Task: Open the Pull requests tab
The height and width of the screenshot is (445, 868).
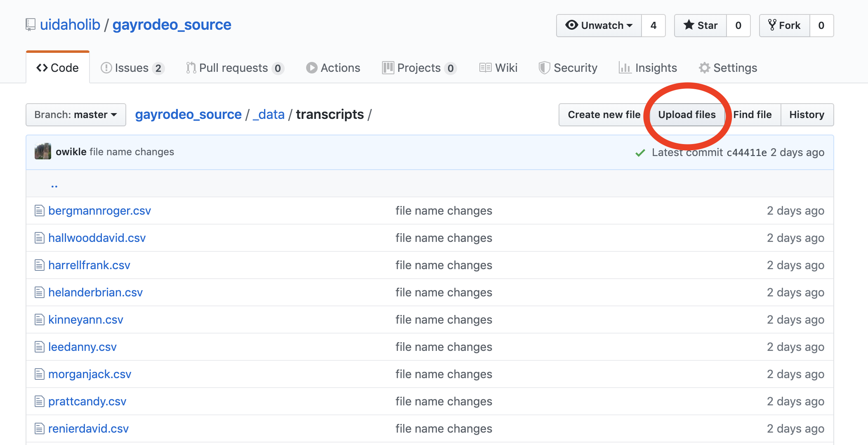Action: (x=234, y=68)
